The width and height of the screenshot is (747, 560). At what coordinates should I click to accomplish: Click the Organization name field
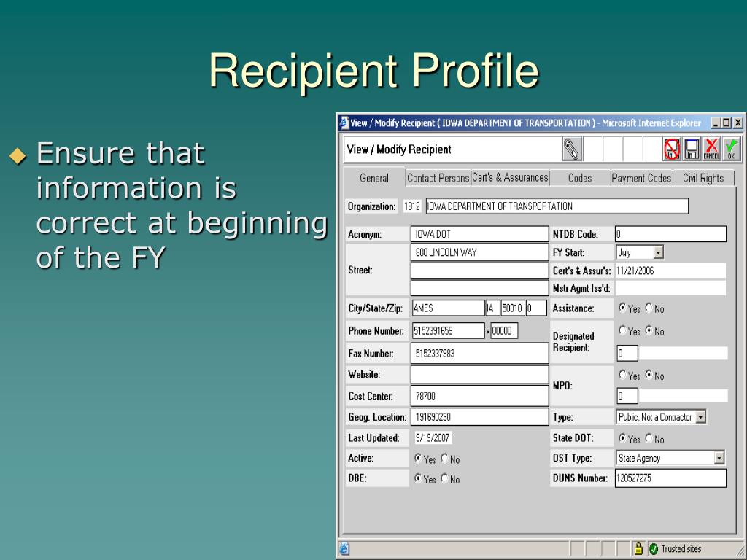(557, 206)
